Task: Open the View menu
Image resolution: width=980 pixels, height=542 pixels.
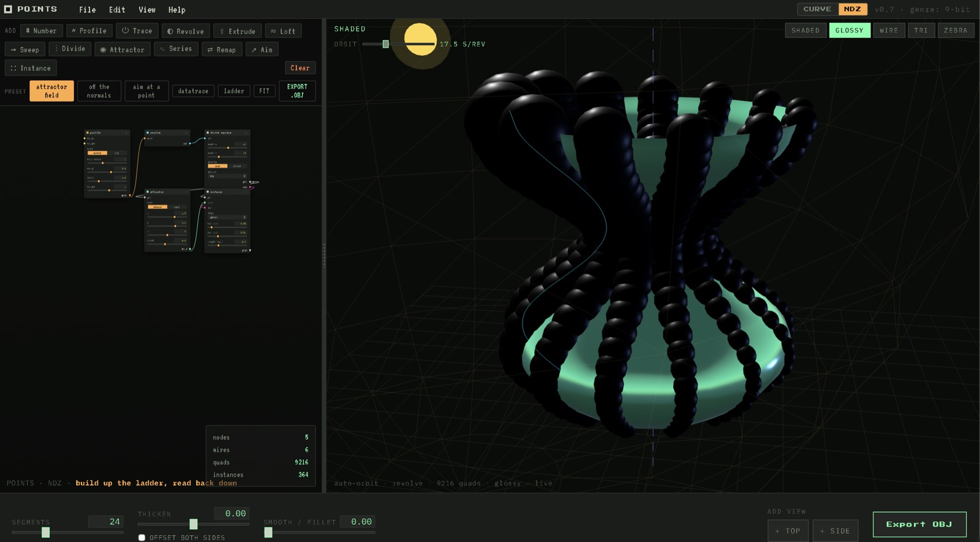Action: click(x=147, y=10)
